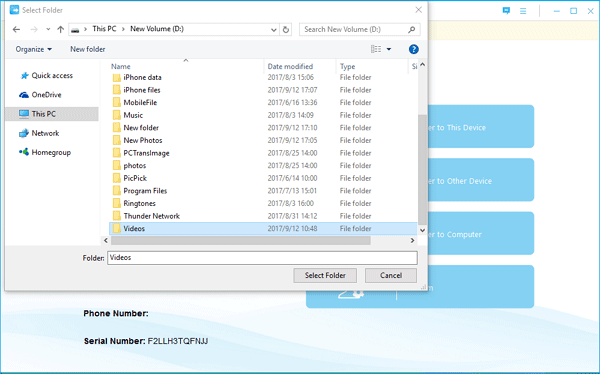The image size is (600, 374).
Task: Select This PC in the sidebar
Action: coord(52,114)
